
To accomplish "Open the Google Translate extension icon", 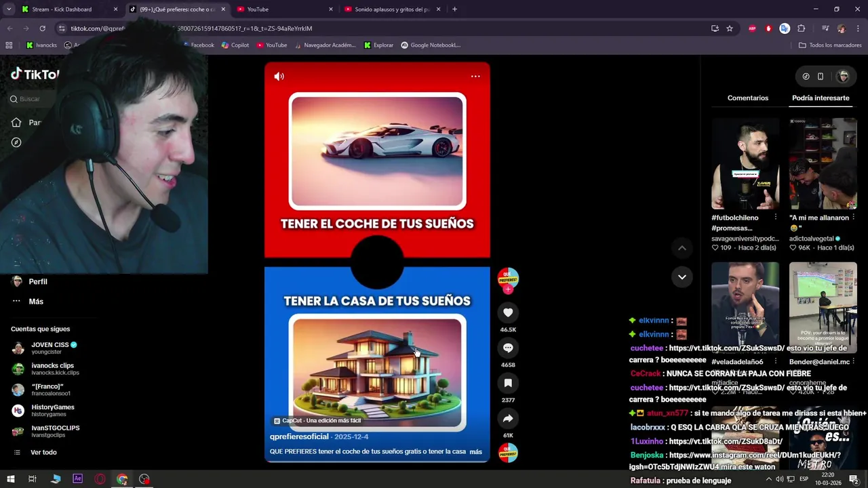I will coord(785,28).
